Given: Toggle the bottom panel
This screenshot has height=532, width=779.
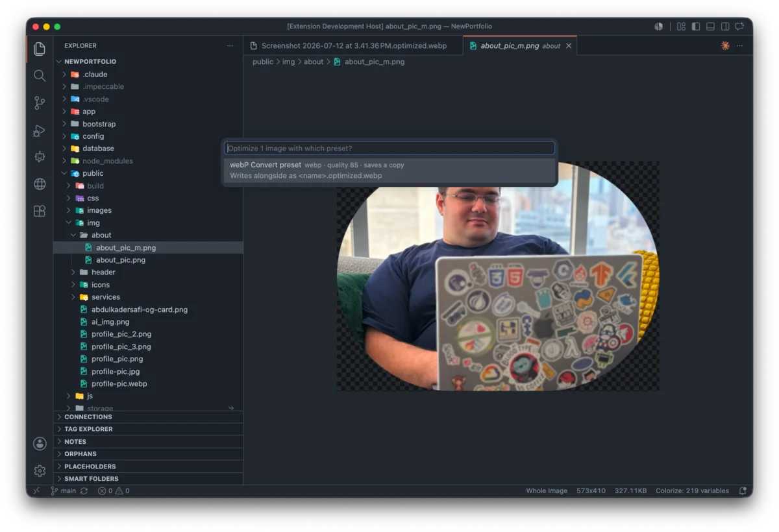Looking at the screenshot, I should point(710,27).
